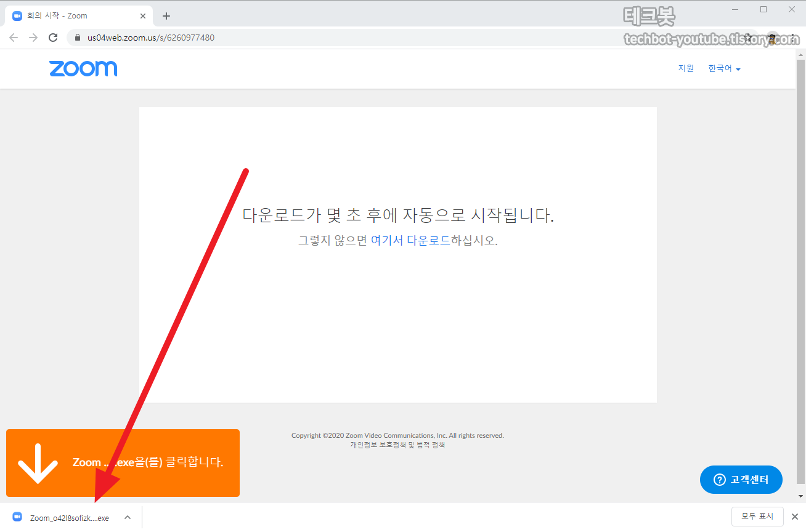Close the downloads bar
806x532 pixels.
tap(795, 517)
